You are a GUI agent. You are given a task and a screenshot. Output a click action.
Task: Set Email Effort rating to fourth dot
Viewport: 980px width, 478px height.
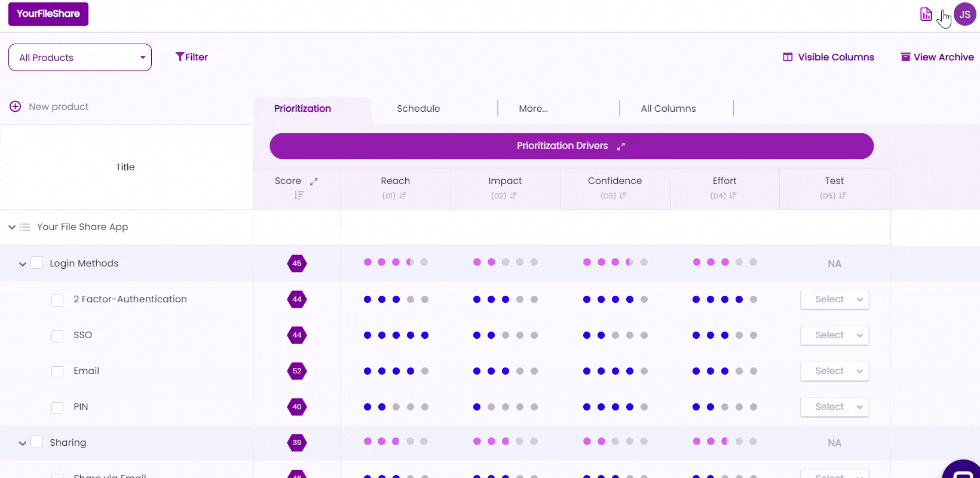739,371
